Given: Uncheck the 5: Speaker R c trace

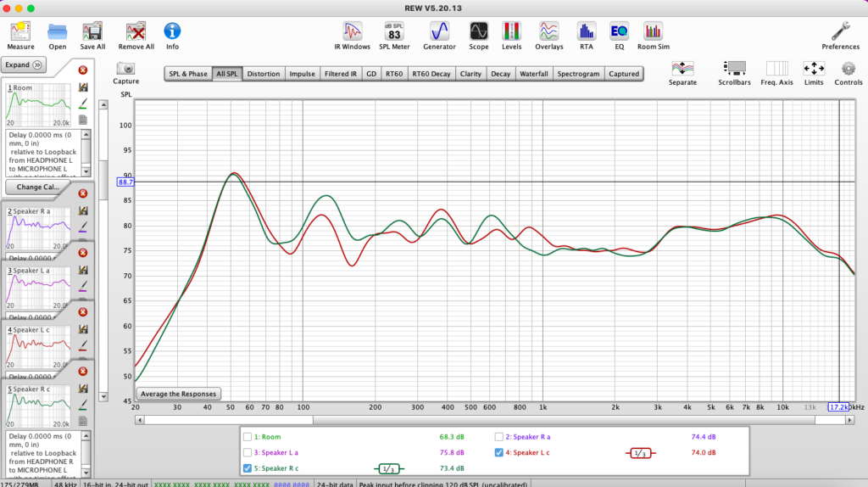Looking at the screenshot, I should tap(248, 468).
